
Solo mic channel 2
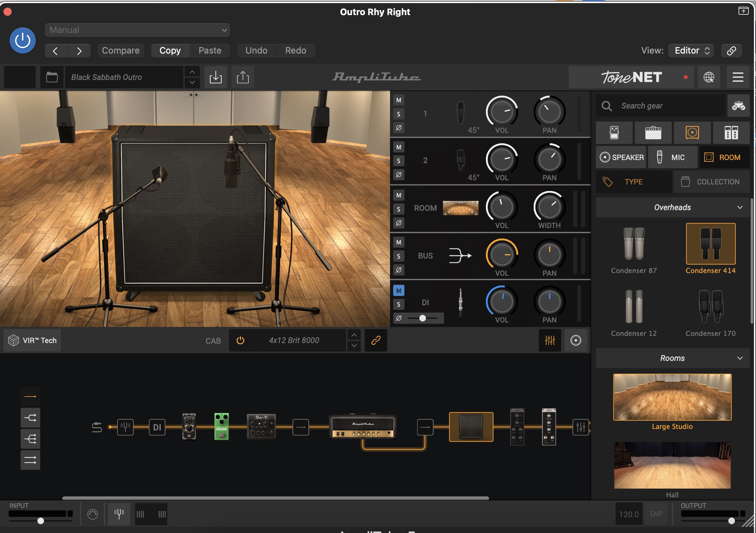[399, 161]
